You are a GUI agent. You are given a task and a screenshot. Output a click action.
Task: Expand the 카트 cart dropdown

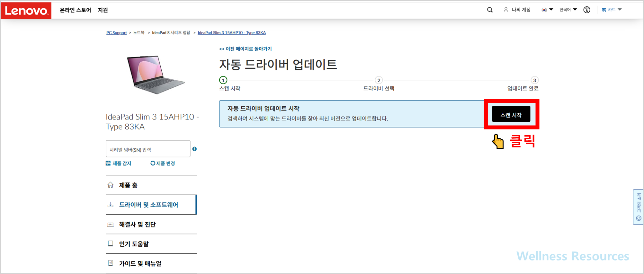612,10
